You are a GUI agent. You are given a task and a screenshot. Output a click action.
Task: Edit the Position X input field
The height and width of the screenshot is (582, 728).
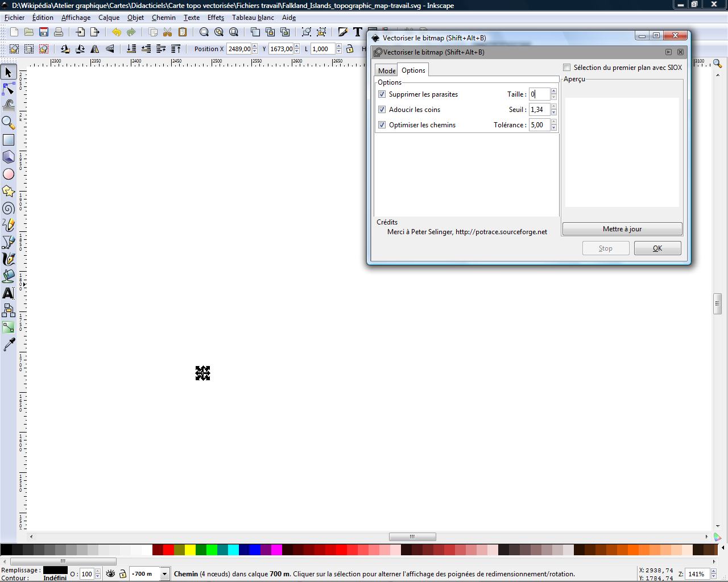point(239,49)
